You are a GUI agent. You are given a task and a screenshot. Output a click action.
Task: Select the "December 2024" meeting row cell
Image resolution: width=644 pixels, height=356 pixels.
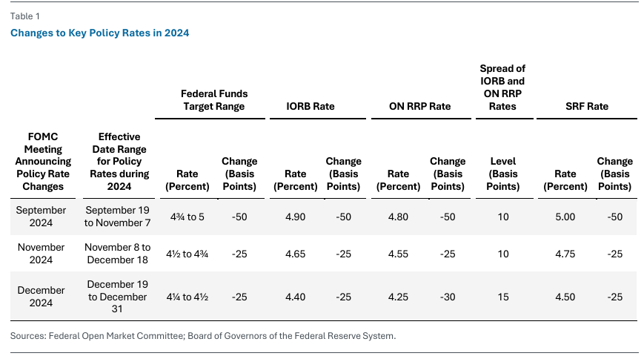(42, 296)
